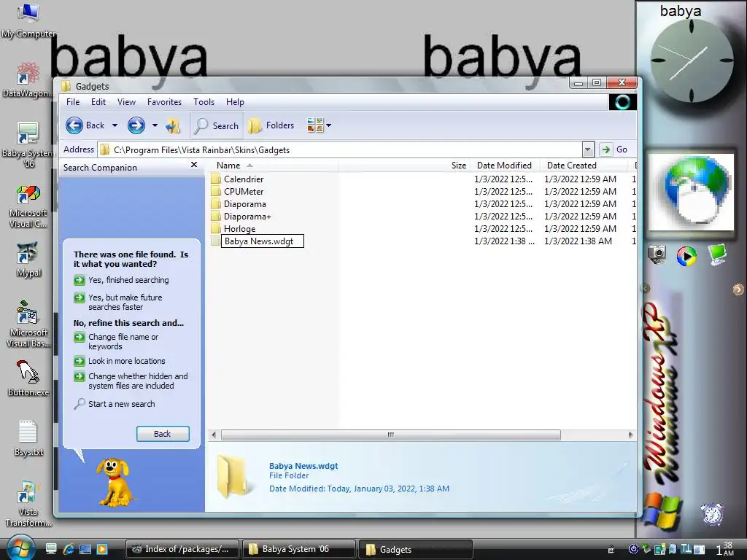
Task: Close the Search Companion pane
Action: point(194,165)
